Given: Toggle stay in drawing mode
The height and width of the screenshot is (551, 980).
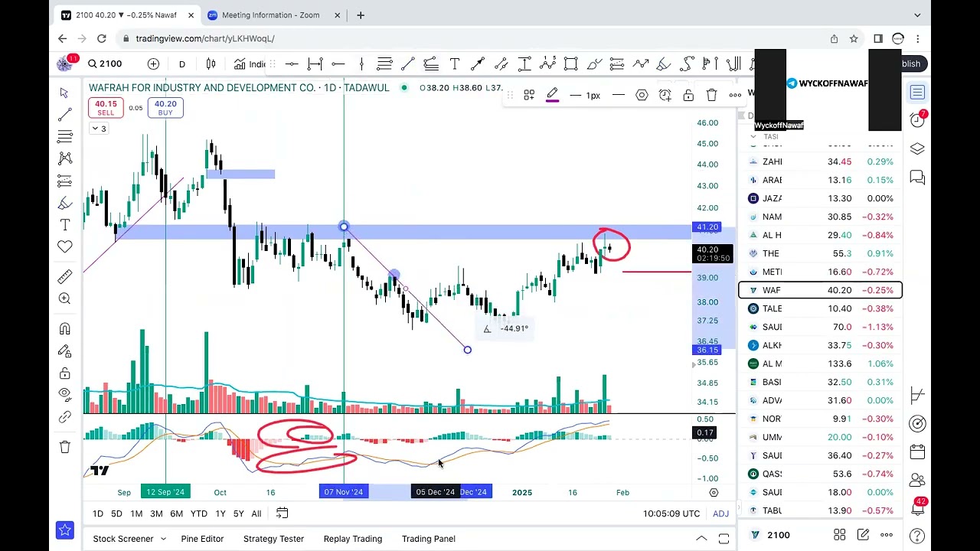Looking at the screenshot, I should coord(64,350).
